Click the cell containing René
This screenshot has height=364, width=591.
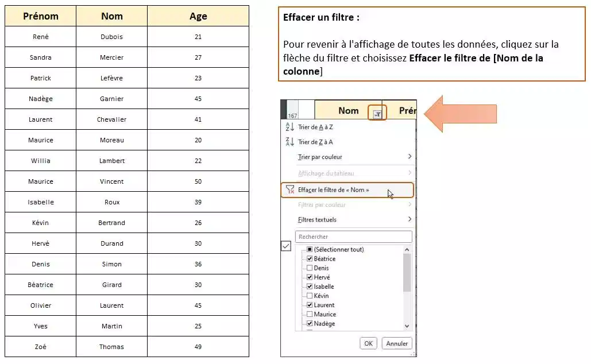pos(41,37)
